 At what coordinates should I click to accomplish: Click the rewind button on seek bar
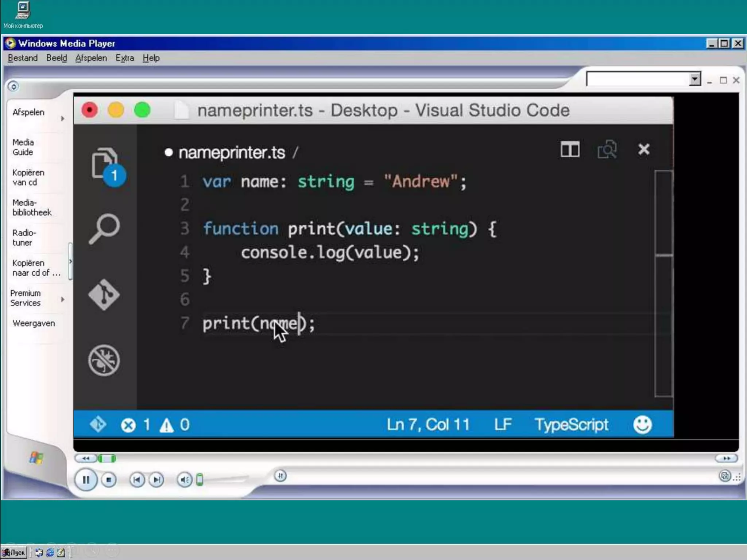coord(86,458)
